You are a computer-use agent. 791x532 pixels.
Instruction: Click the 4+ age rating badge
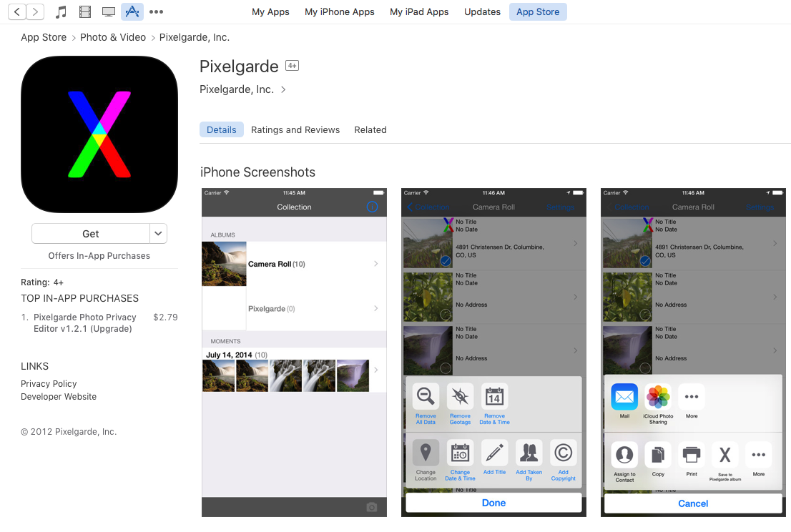tap(292, 66)
